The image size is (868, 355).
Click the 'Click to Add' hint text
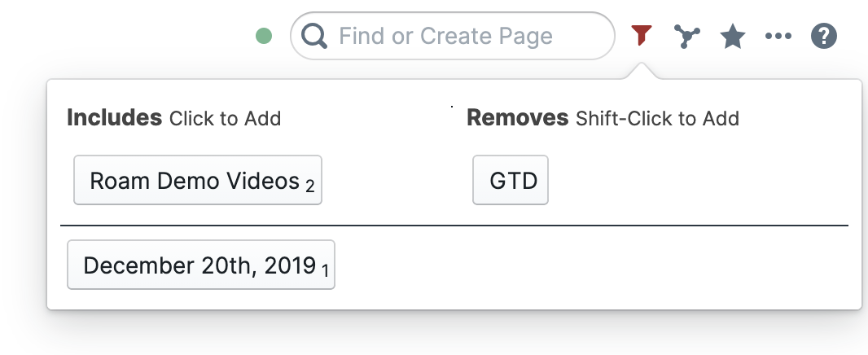click(225, 119)
